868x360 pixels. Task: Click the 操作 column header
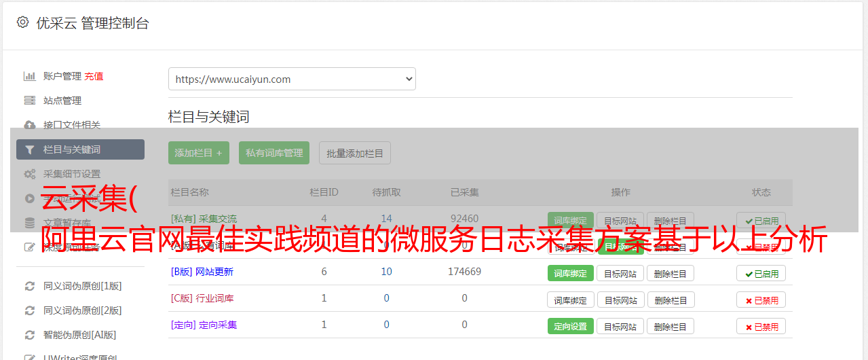[620, 192]
